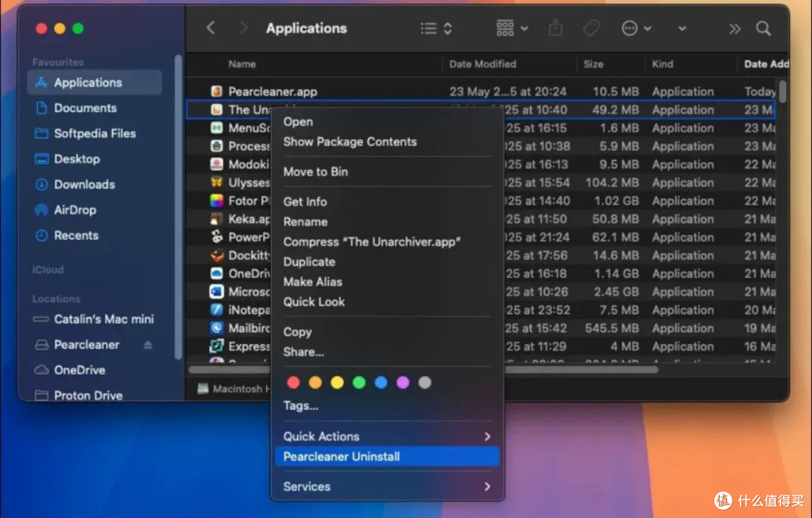The image size is (812, 518).
Task: Sort by the Size column header
Action: pos(593,64)
